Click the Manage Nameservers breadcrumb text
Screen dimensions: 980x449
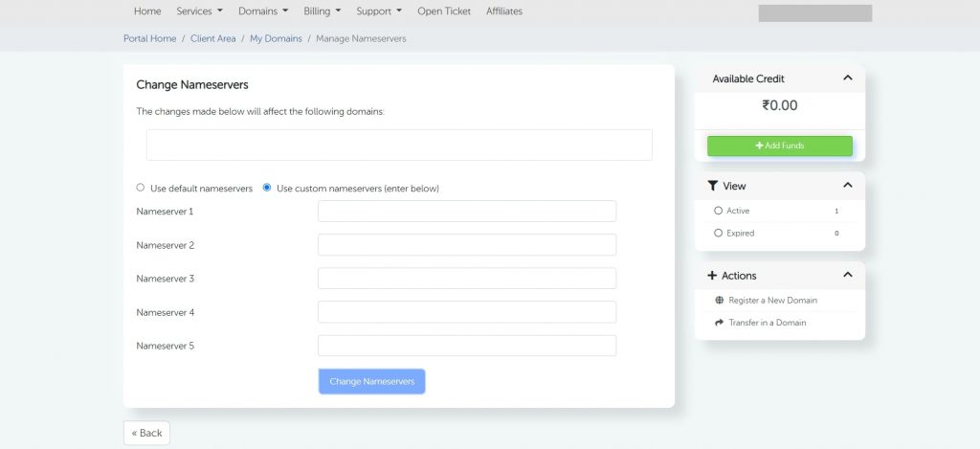coord(361,38)
